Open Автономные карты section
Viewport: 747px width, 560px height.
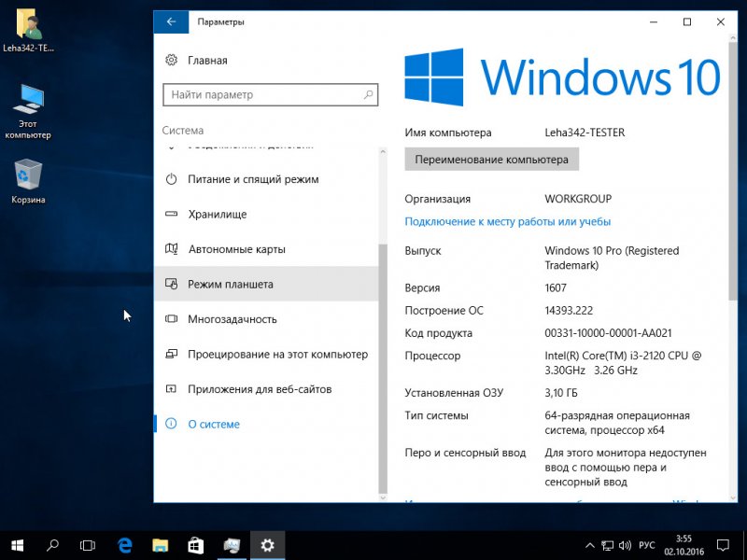tap(236, 249)
